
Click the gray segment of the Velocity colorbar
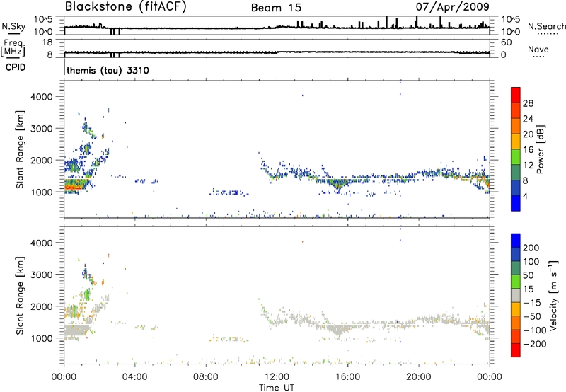516,295
